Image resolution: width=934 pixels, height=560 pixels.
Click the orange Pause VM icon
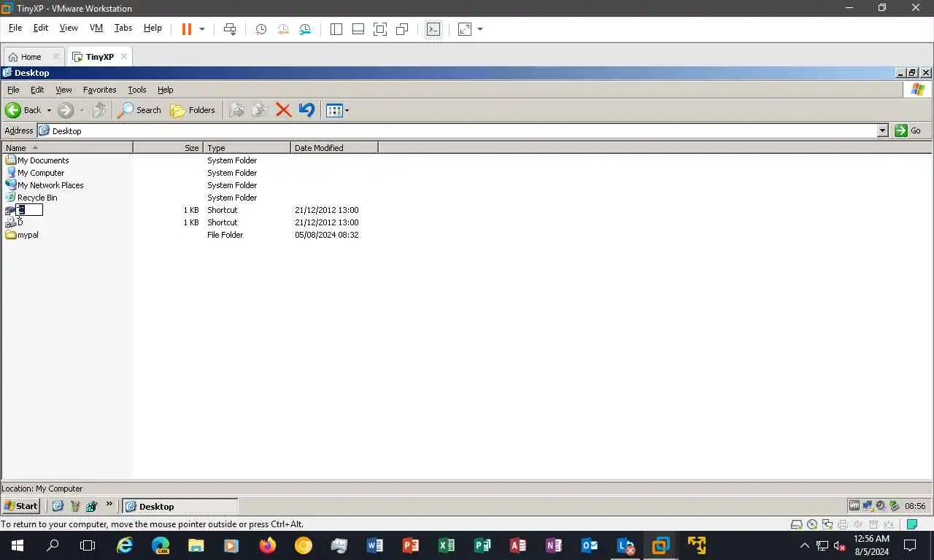click(x=187, y=29)
